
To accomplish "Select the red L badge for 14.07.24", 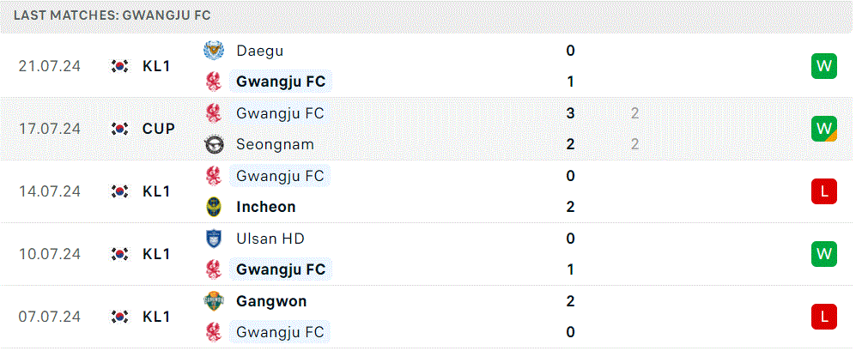I will pos(823,191).
